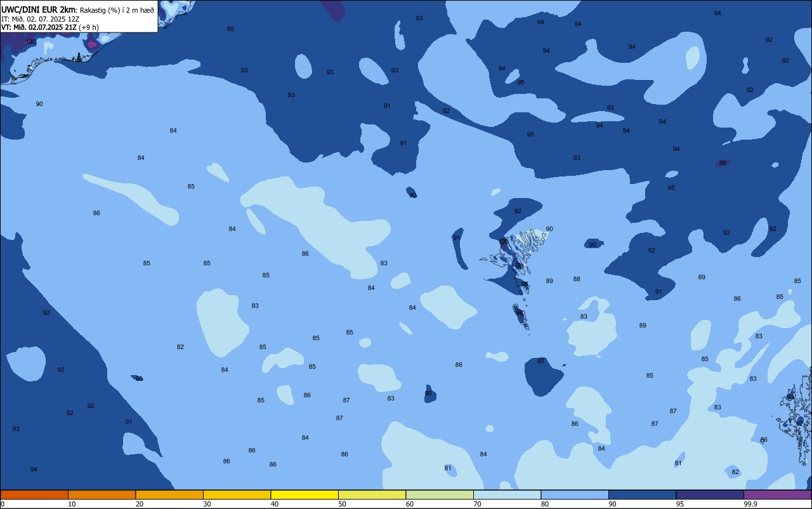The height and width of the screenshot is (509, 812).
Task: Click the "70" legend scale label
Action: pos(477,504)
